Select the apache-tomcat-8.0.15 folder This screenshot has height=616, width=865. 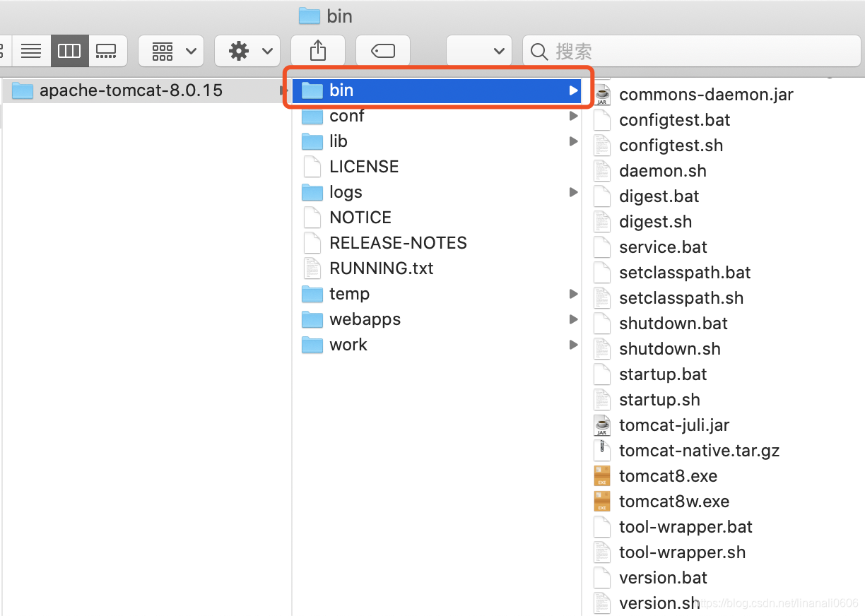click(x=146, y=90)
